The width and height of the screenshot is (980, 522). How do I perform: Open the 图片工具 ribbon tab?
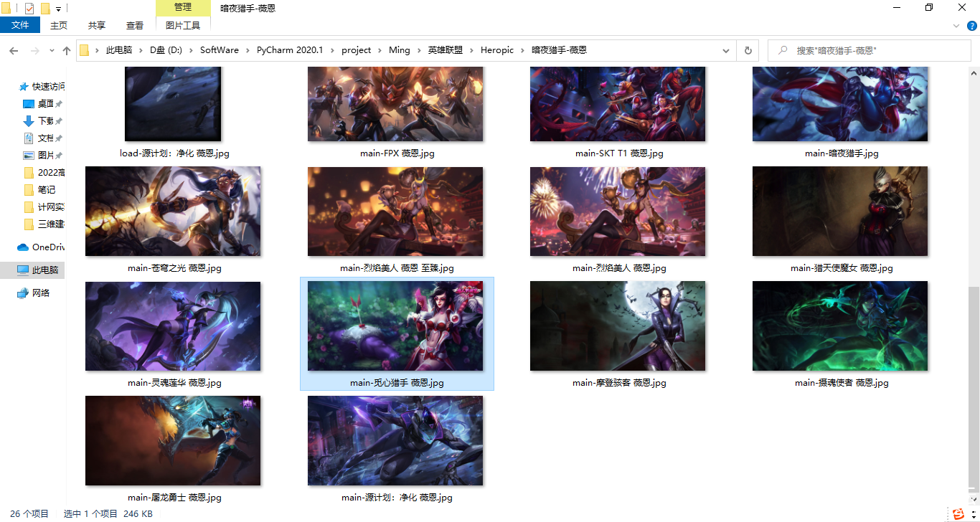tap(183, 25)
